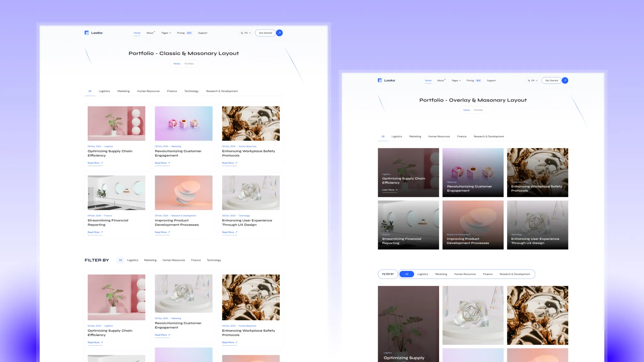Click NEW badge next to left Pricing
This screenshot has height=362, width=644.
point(189,33)
